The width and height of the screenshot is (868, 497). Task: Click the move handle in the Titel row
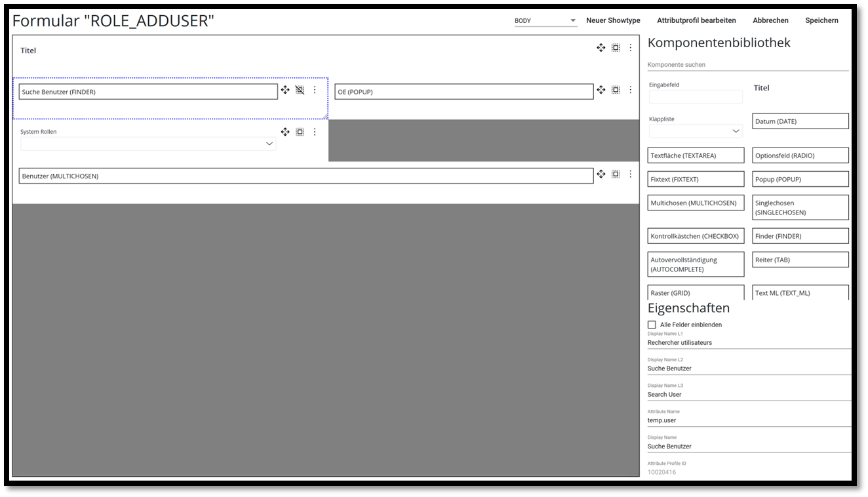click(601, 48)
